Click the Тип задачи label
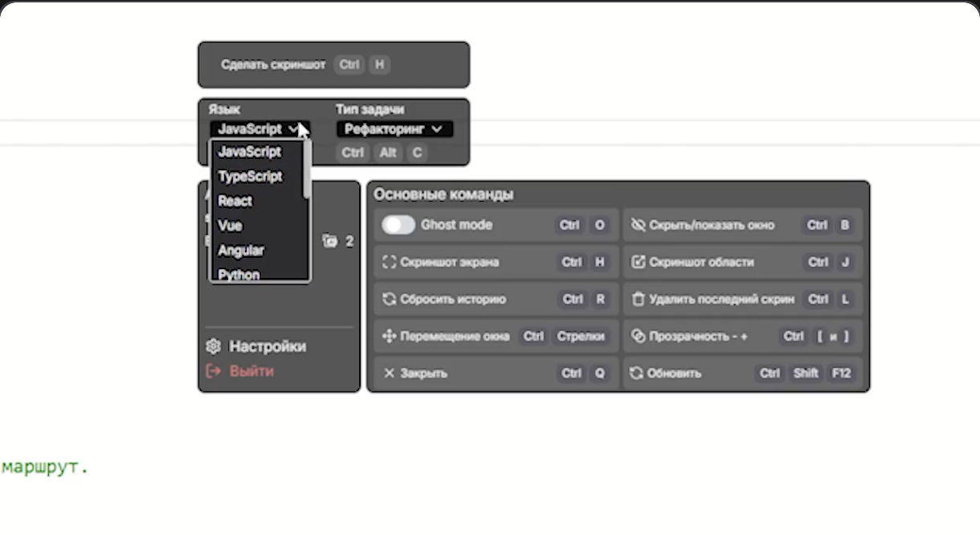The image size is (980, 535). click(x=370, y=109)
